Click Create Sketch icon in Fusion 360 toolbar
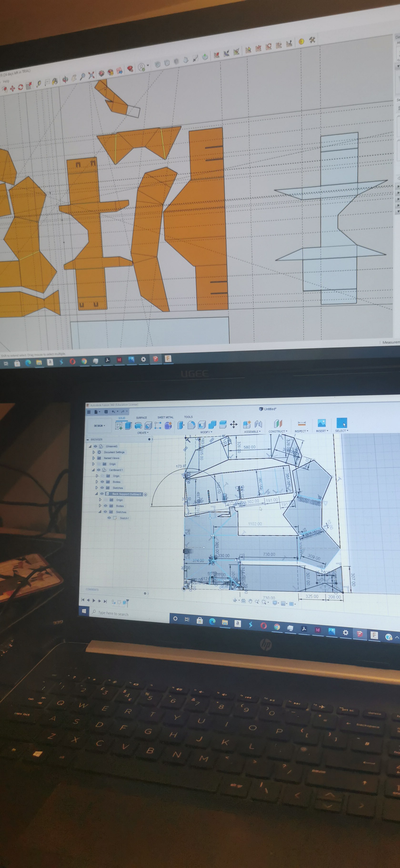This screenshot has height=868, width=400. point(119,426)
